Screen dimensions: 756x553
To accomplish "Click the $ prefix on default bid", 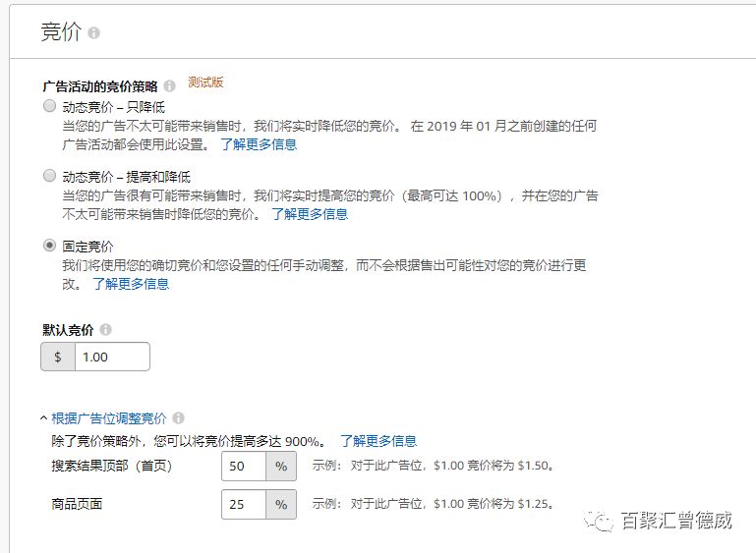I will coord(58,357).
